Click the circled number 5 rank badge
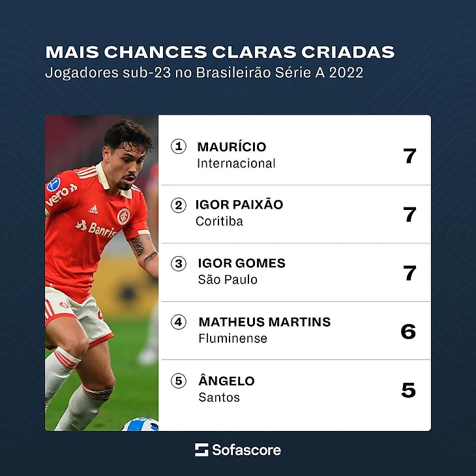 [x=179, y=381]
